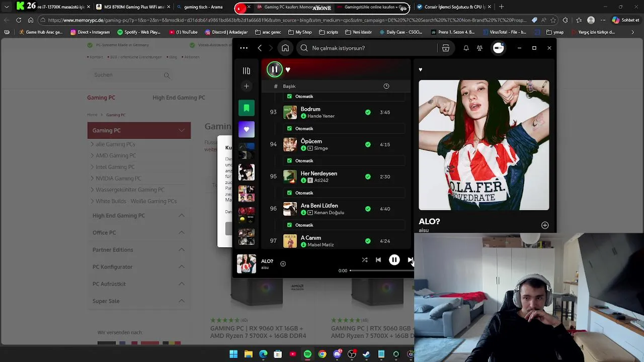
Task: Click the duration clock column header
Action: [386, 86]
